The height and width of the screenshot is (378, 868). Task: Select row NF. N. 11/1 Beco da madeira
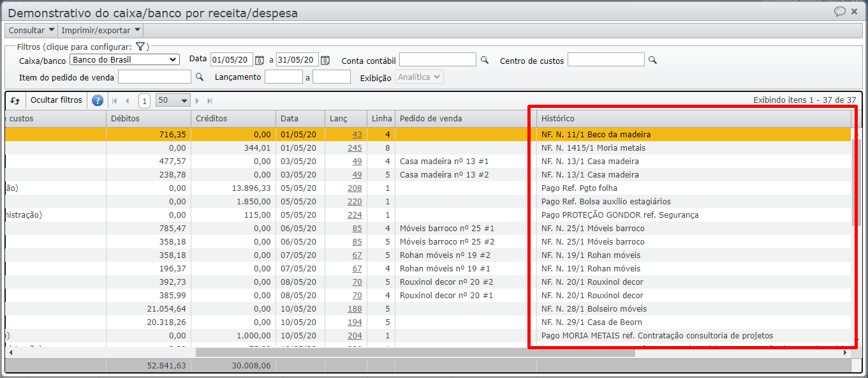429,135
